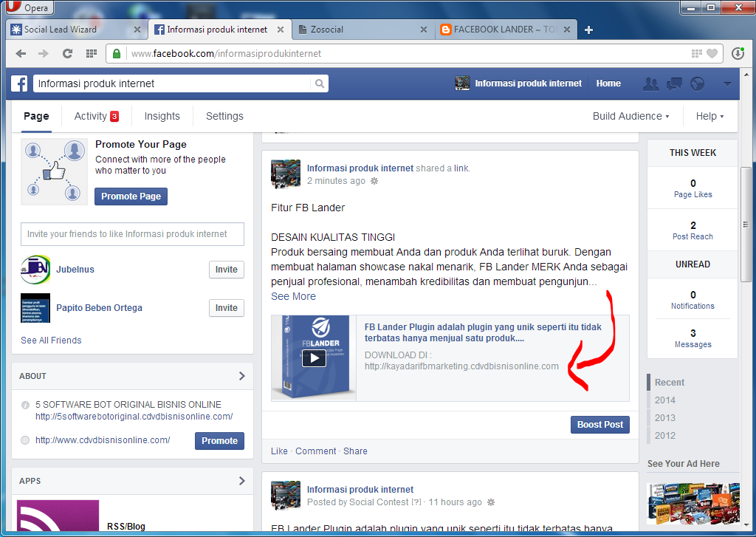Image resolution: width=756 pixels, height=537 pixels.
Task: Jump to 2013 in timeline
Action: [665, 418]
